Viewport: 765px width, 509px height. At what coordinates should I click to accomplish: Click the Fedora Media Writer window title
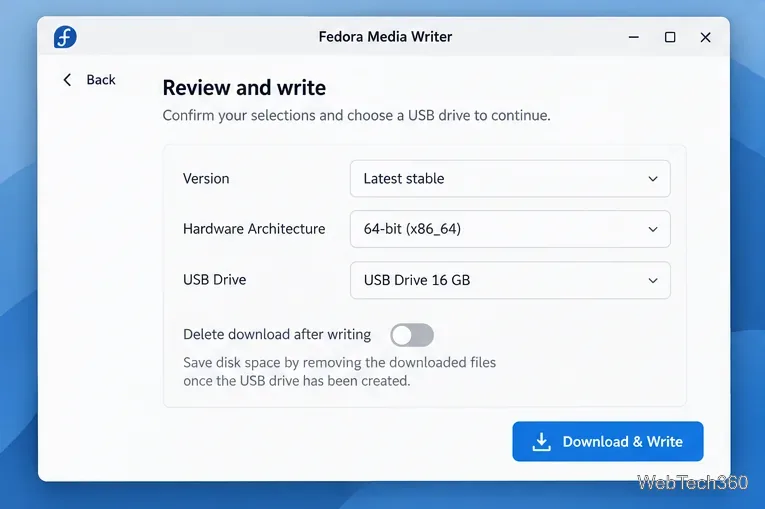coord(385,37)
